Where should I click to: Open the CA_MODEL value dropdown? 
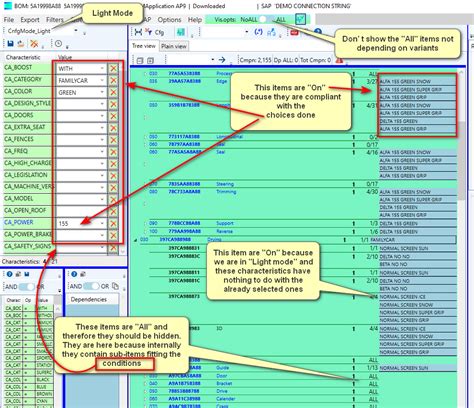coord(102,199)
